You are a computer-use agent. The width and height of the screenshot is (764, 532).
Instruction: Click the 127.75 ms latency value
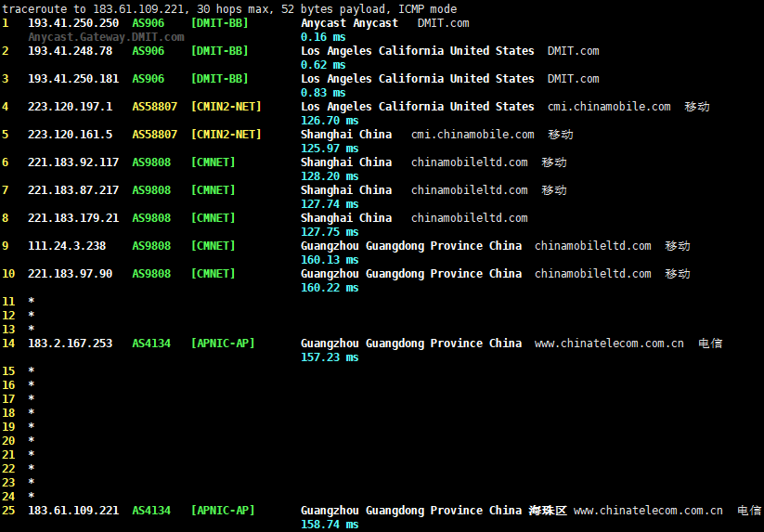pos(330,232)
